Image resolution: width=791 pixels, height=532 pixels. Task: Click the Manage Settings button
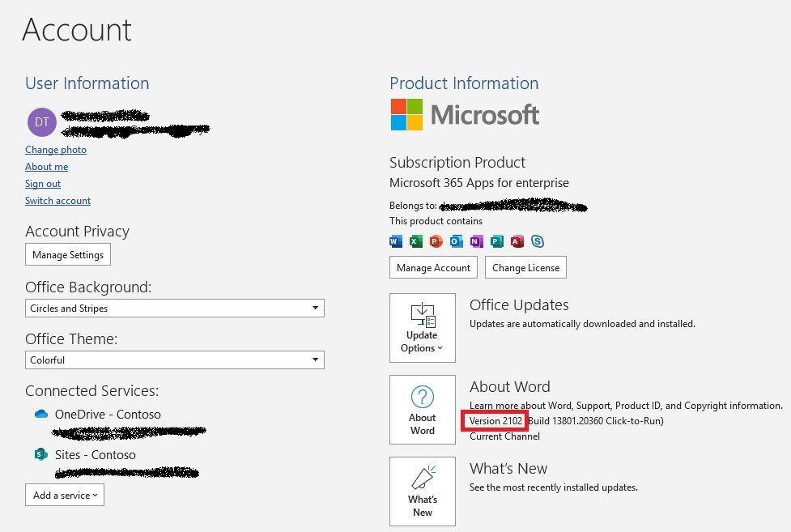68,254
